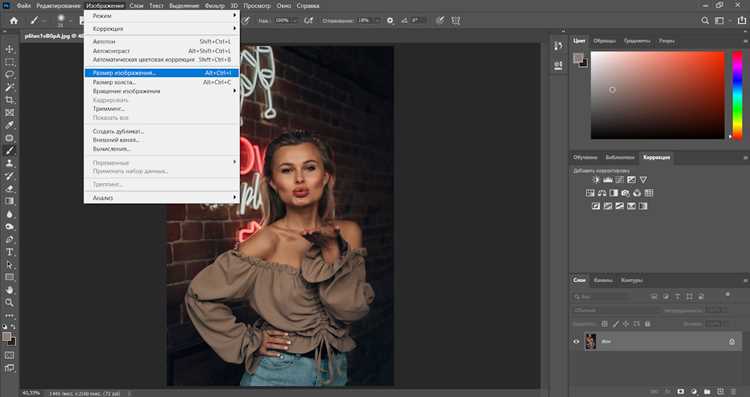Hide the Фон layer with eye icon
Viewport: 750px width, 397px height.
(x=576, y=342)
